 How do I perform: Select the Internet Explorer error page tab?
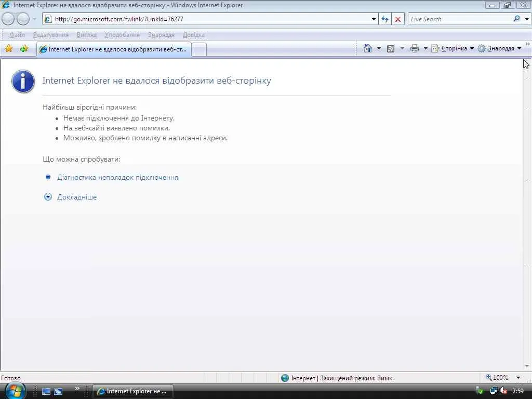(114, 49)
